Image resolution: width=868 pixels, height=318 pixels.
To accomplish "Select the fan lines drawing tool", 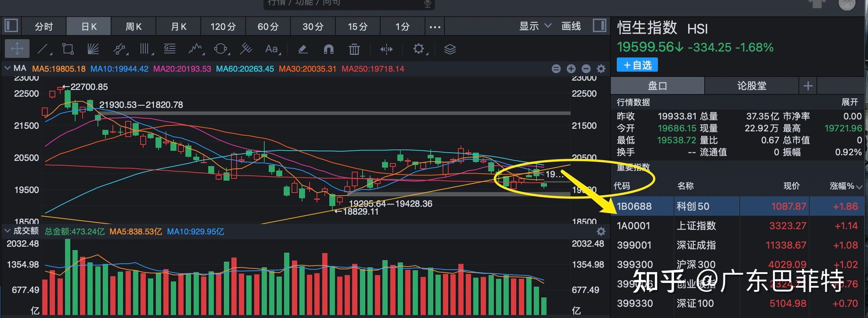I will (x=93, y=49).
